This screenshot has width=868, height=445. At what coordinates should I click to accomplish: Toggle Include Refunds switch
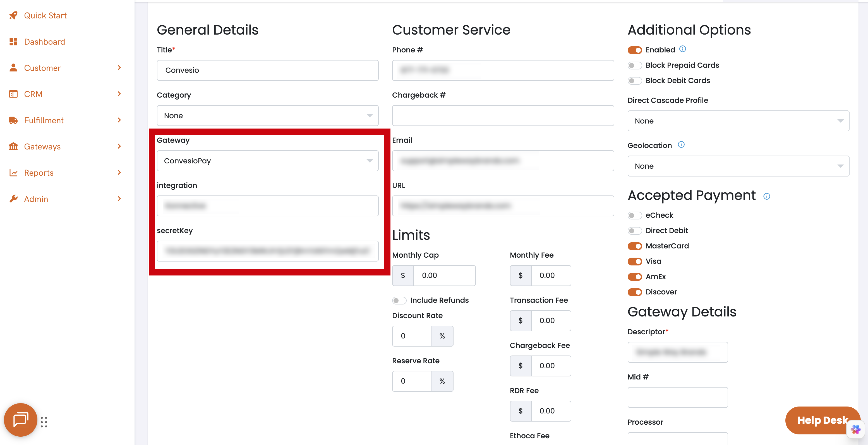point(399,300)
